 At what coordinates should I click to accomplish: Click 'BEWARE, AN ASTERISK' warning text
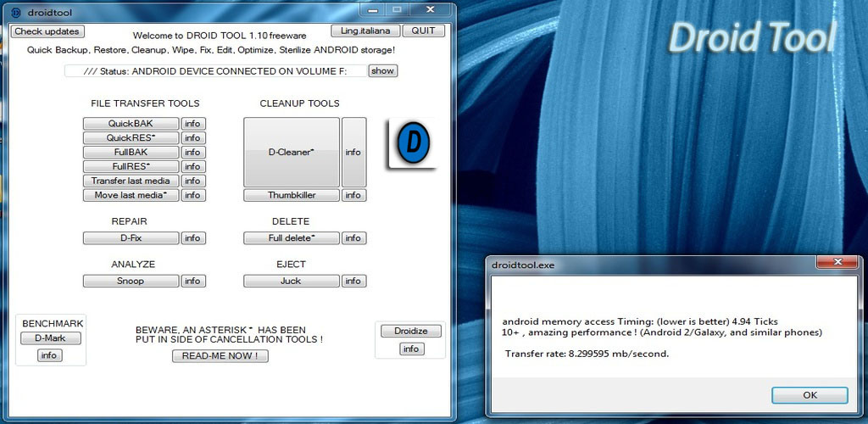[229, 334]
